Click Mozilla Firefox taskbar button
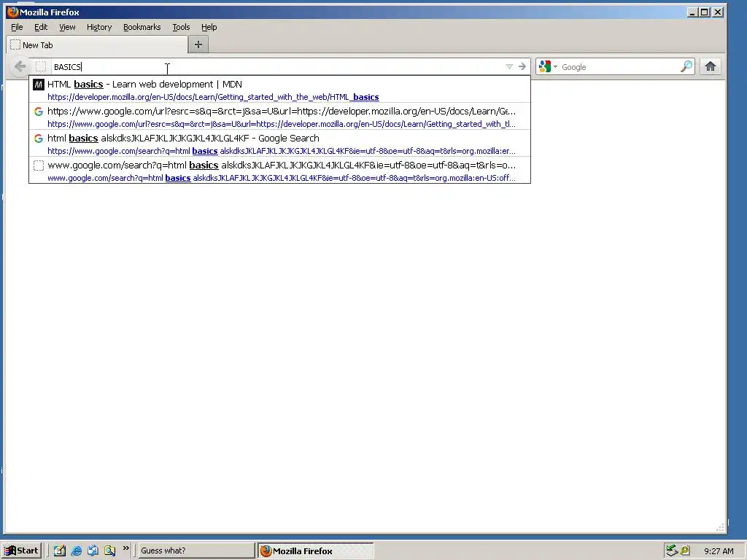 [316, 551]
